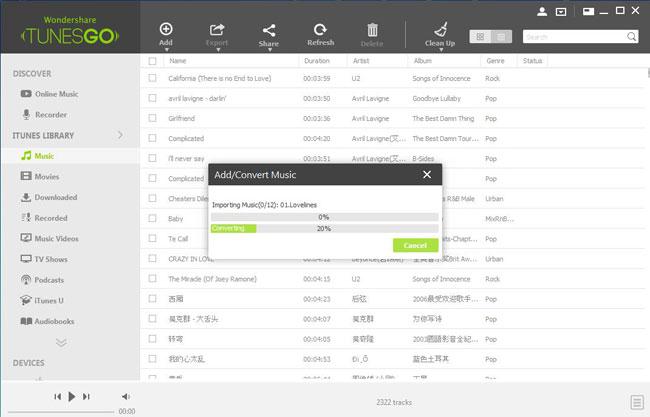Viewport: 650px width, 417px height.
Task: Open Recorded in sidebar
Action: 44,218
